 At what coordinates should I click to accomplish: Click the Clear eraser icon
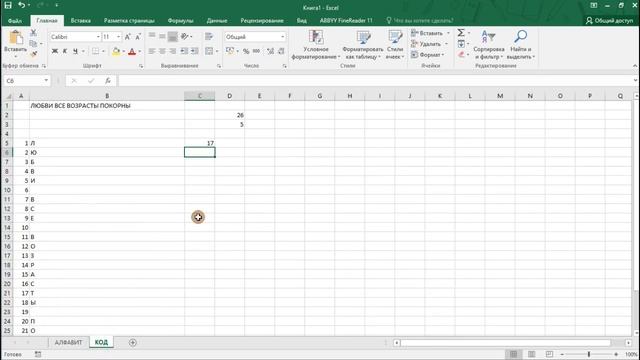(461, 54)
